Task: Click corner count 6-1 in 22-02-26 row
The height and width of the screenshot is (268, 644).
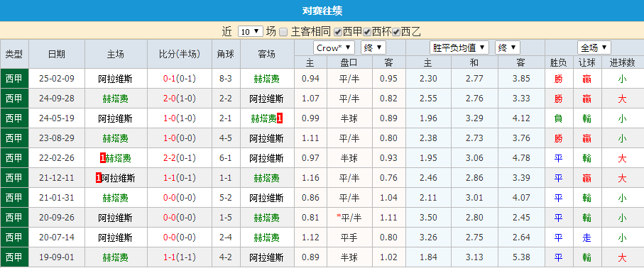Action: click(x=226, y=158)
